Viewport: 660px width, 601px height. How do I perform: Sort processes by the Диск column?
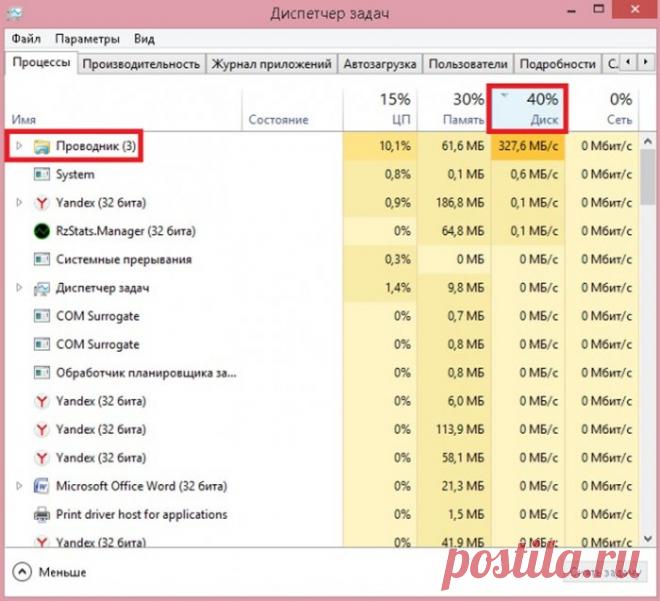[x=529, y=108]
